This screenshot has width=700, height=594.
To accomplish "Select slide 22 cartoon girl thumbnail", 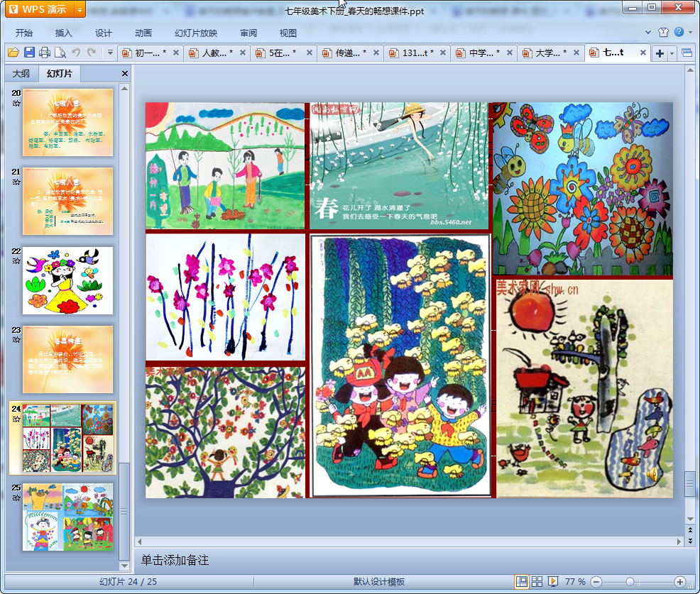I will point(68,280).
